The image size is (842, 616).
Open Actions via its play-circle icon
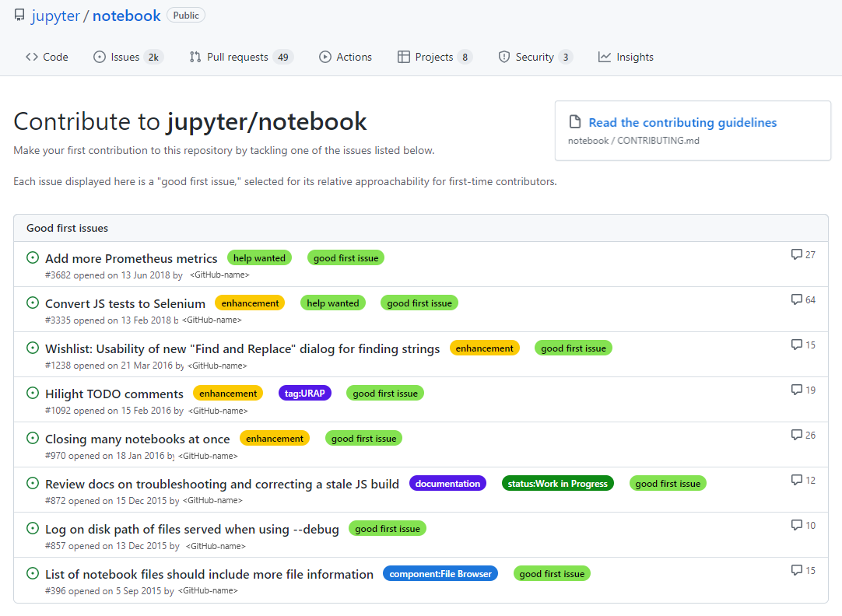pos(326,56)
